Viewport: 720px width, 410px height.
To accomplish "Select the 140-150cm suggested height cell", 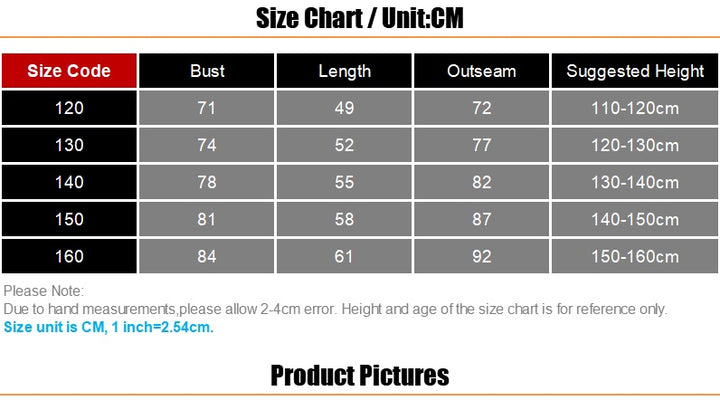I will coord(635,219).
